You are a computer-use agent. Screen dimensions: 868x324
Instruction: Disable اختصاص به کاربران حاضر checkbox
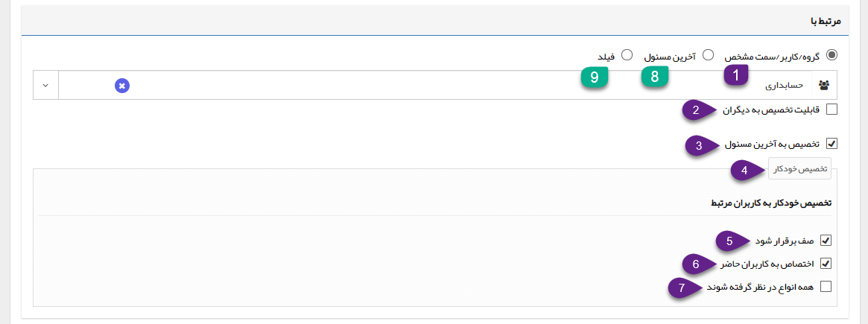[826, 263]
